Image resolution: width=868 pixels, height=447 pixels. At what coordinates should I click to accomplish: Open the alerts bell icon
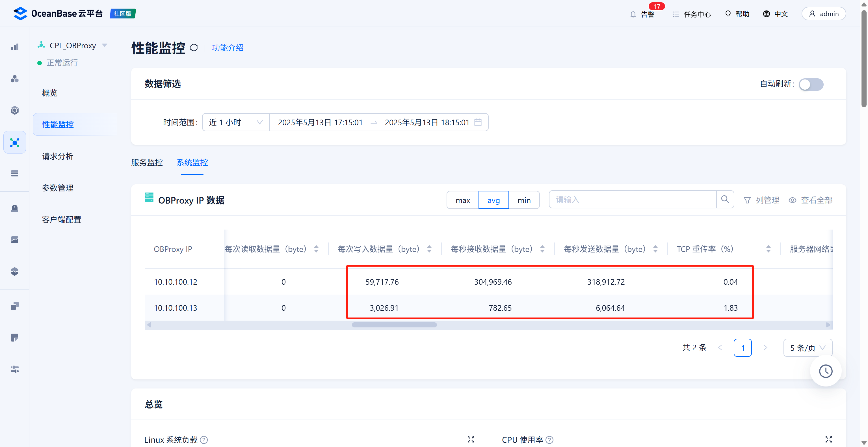pyautogui.click(x=633, y=14)
